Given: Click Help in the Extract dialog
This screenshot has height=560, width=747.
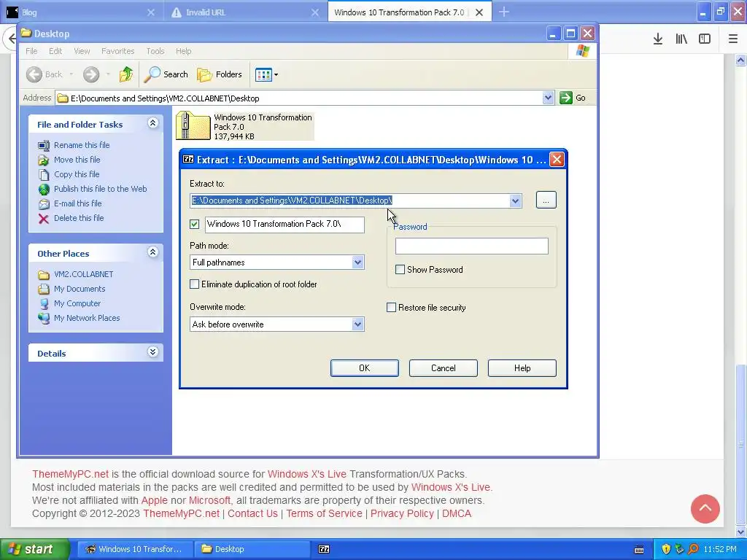Looking at the screenshot, I should point(522,368).
